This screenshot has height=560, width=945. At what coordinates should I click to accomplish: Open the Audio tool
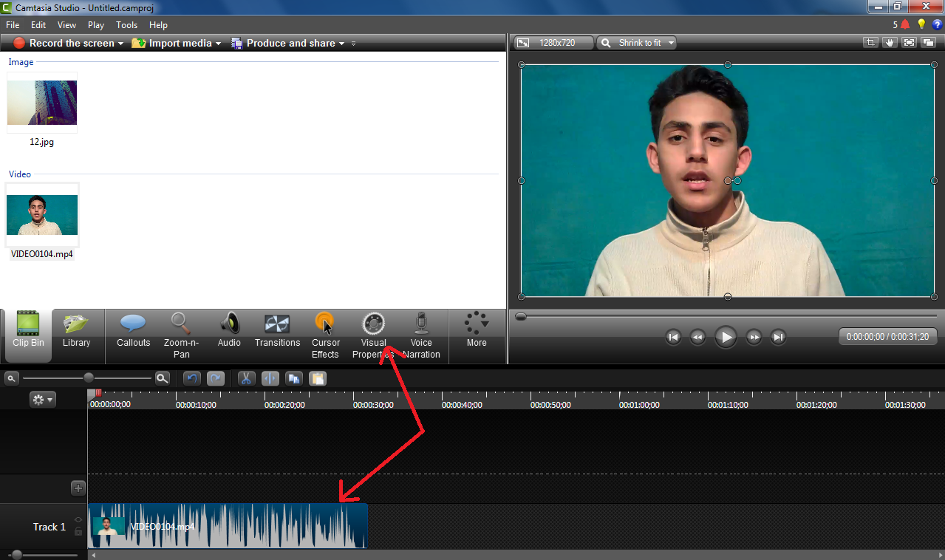[x=229, y=330]
